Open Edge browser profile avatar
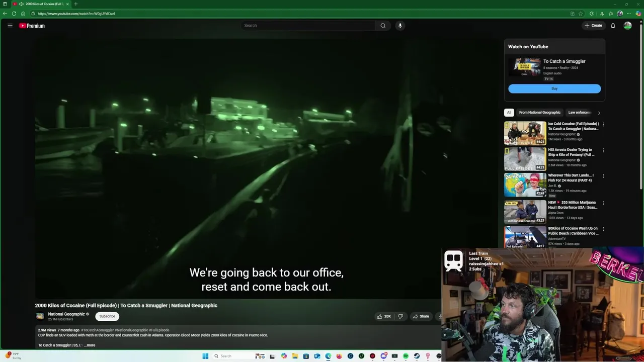This screenshot has height=362, width=644. [x=620, y=14]
